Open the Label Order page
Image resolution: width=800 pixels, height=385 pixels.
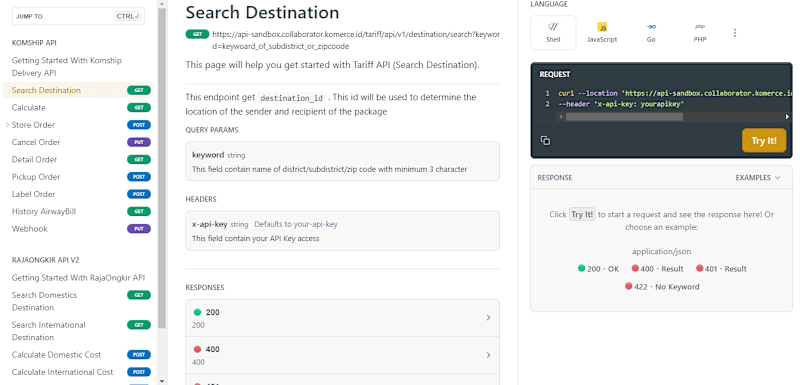tap(78, 194)
